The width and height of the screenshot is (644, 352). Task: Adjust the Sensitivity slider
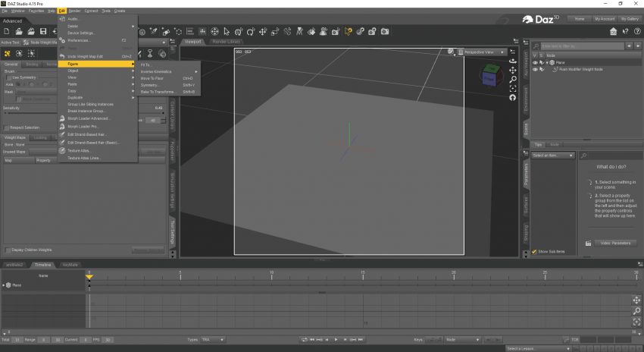click(x=84, y=113)
